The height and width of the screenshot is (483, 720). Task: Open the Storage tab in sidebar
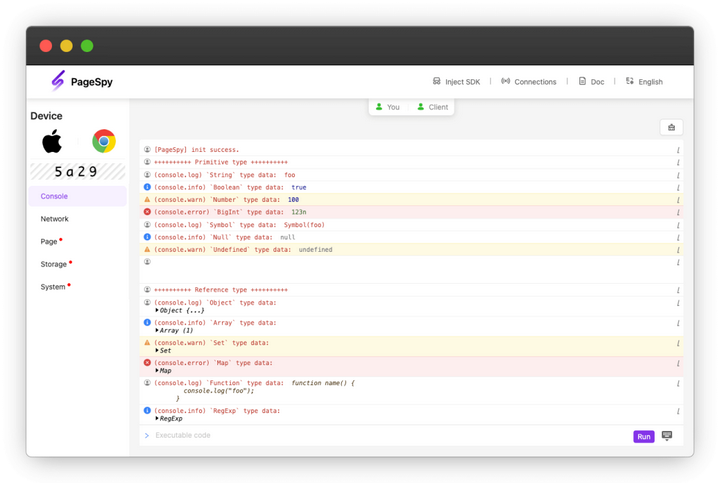(x=54, y=264)
